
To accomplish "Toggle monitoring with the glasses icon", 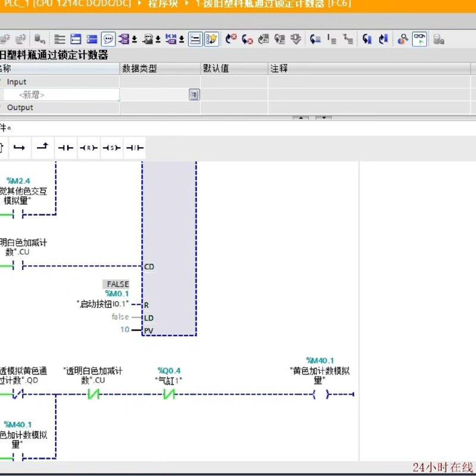I will point(419,39).
